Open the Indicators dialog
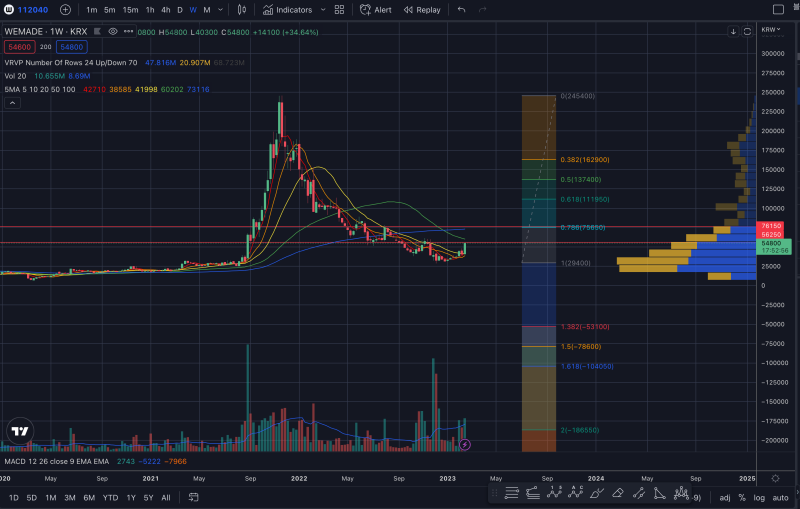 pyautogui.click(x=288, y=10)
